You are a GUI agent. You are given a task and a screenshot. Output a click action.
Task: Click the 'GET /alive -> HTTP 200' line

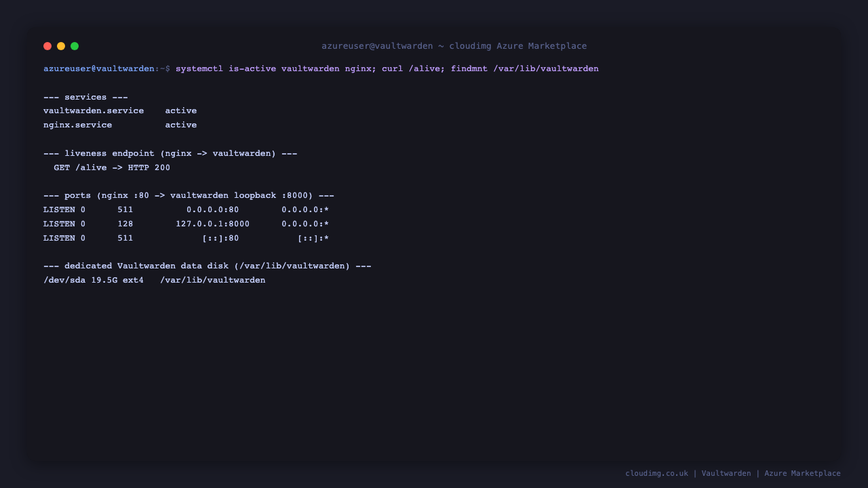(x=112, y=167)
